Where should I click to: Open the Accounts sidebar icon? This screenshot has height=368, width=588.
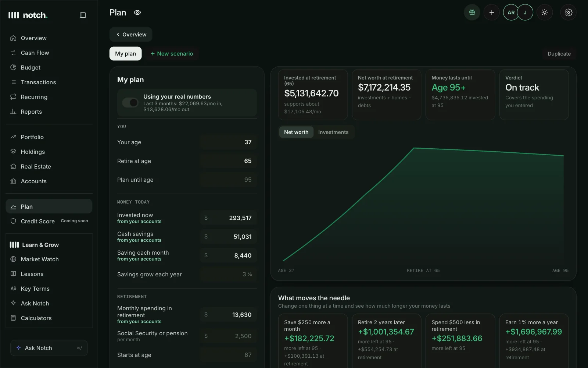[13, 181]
